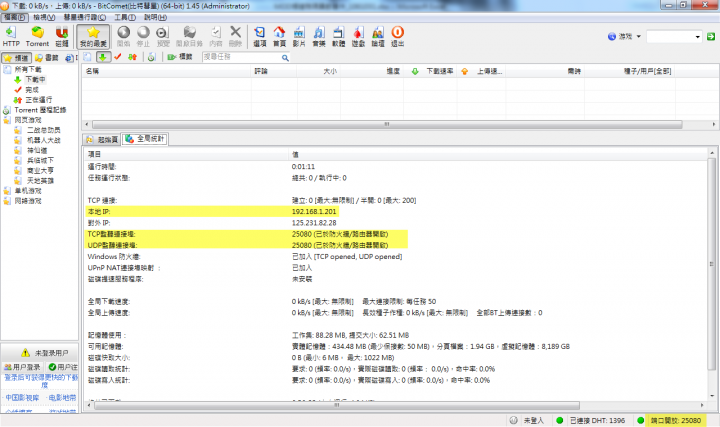The image size is (720, 427).
Task: Click the 論壇 forum toolbar icon
Action: coord(378,36)
